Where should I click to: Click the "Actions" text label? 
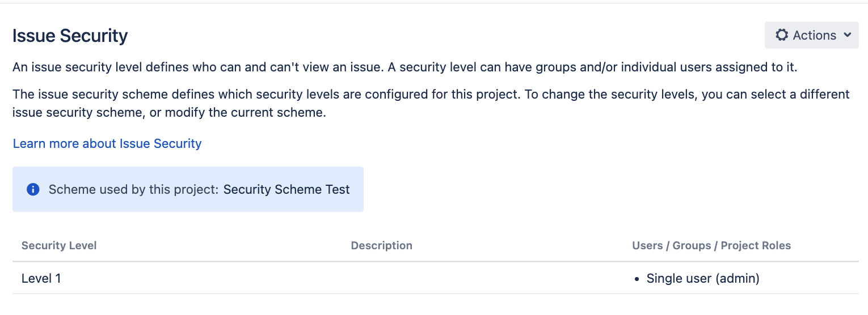814,35
